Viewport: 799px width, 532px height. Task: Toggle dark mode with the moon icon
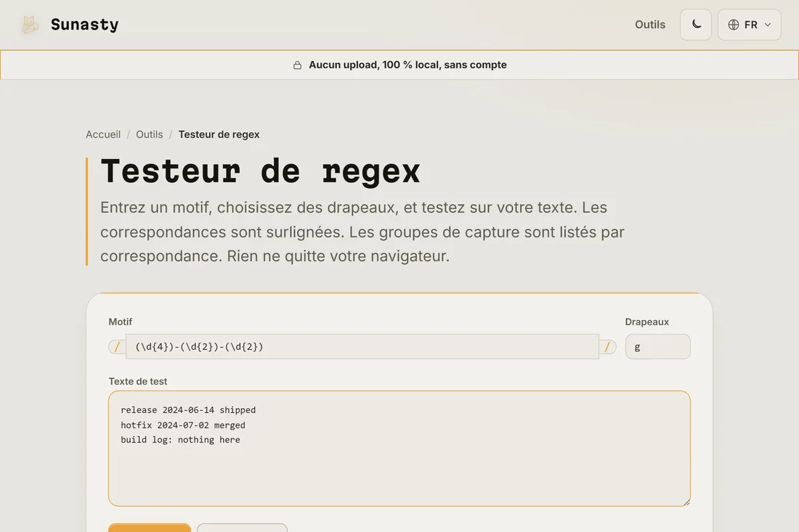point(696,25)
